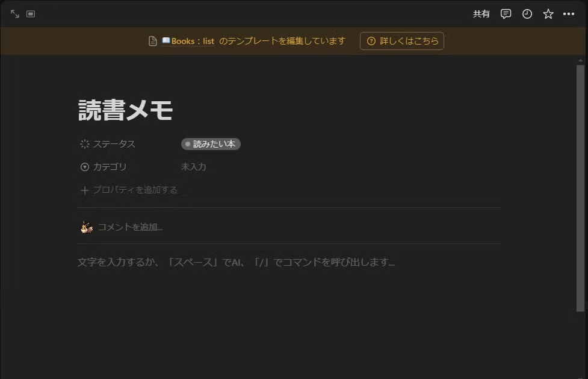Screen dimensions: 588x379
Task: Open the Books : list database link
Action: click(188, 41)
